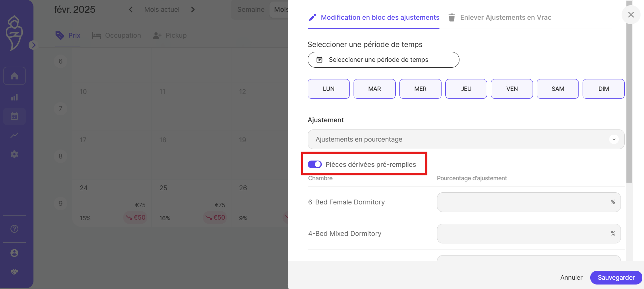Click the Sauvegarder button
644x289 pixels.
[x=616, y=278]
